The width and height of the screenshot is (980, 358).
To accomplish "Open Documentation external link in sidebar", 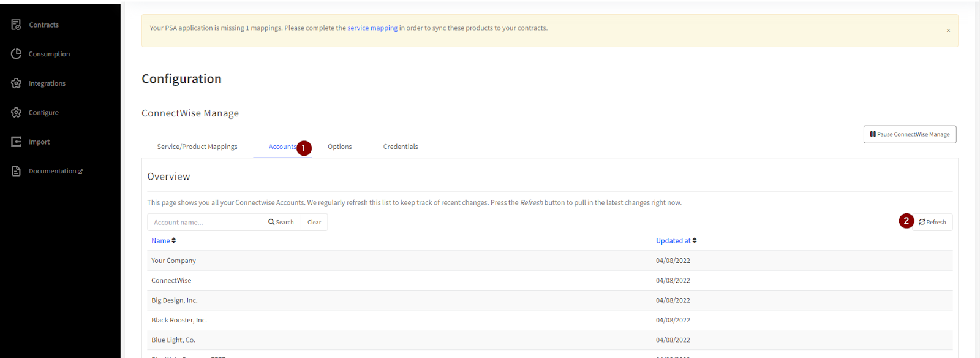I will point(55,171).
